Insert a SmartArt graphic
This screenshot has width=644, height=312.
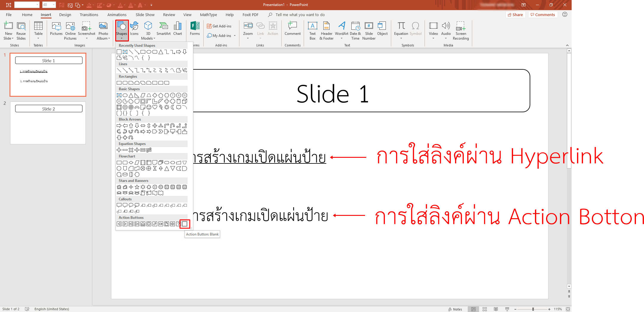point(163,29)
